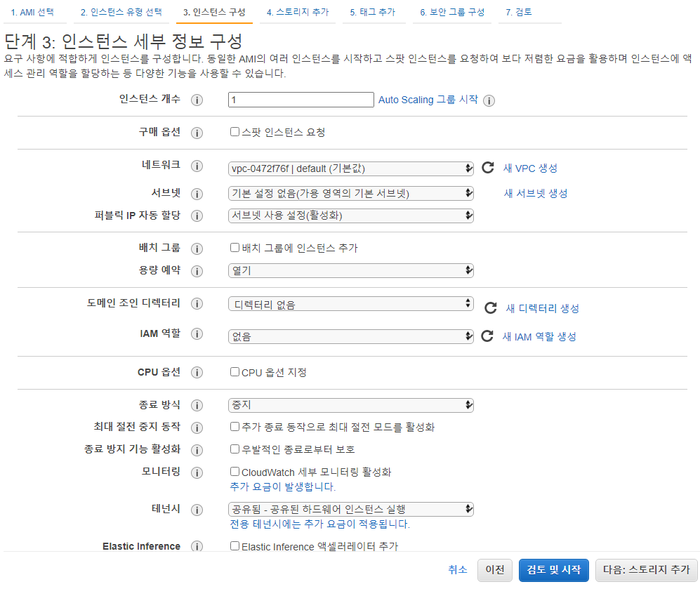This screenshot has height=589, width=700.
Task: Open the 용량 예약 dropdown
Action: tap(351, 270)
